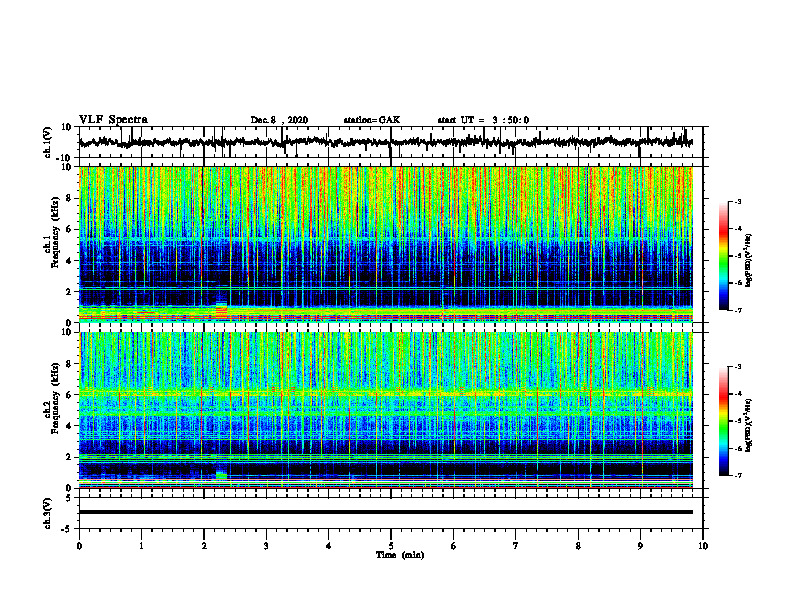This screenshot has width=792, height=612.
Task: Click the "-7" label on ch.2 colorbar
Action: [738, 475]
